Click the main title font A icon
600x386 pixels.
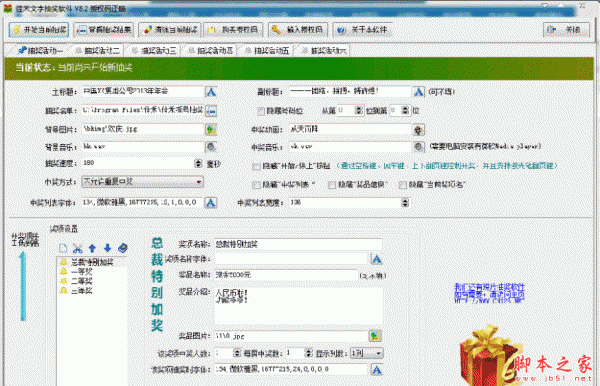click(211, 92)
